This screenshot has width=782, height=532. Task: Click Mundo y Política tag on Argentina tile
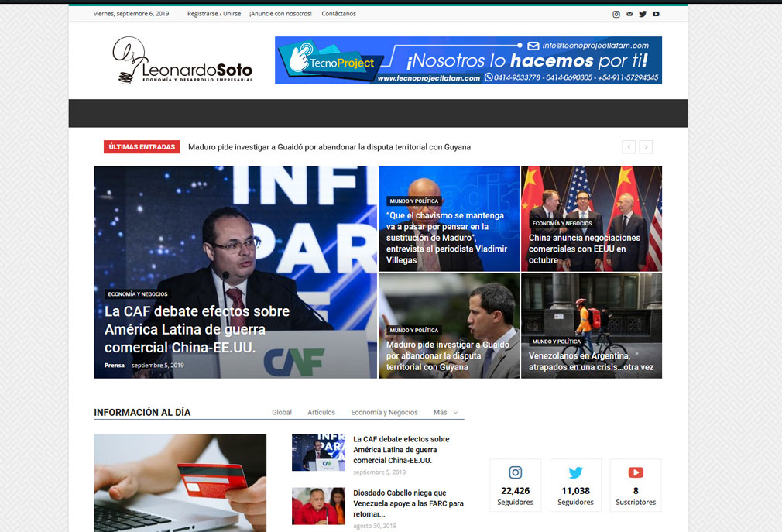pos(557,342)
